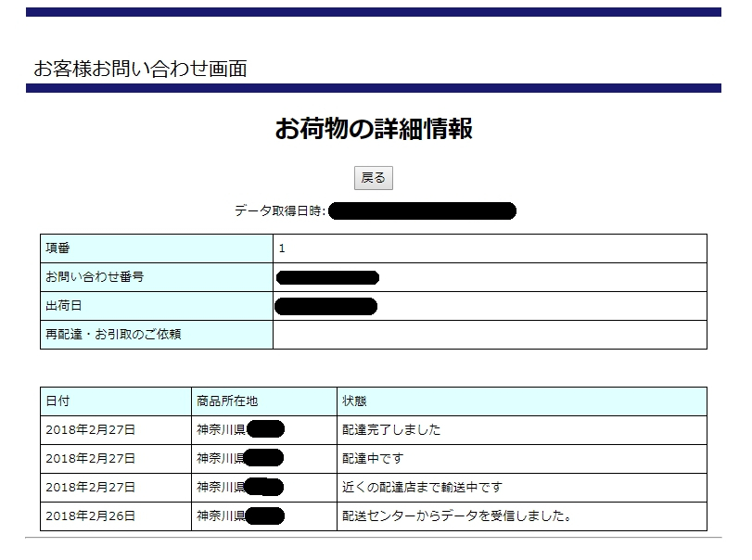
Task: Click the date in the 配達完了しました row
Action: (x=116, y=430)
